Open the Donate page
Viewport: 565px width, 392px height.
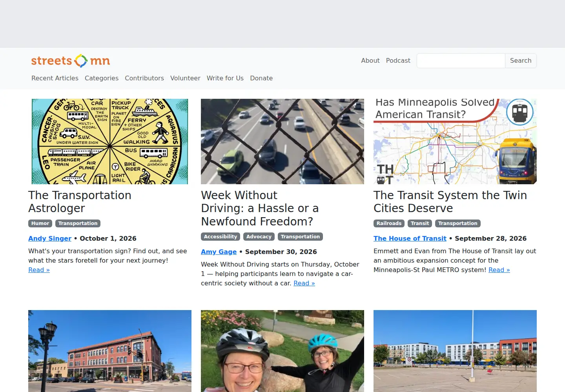click(x=261, y=78)
